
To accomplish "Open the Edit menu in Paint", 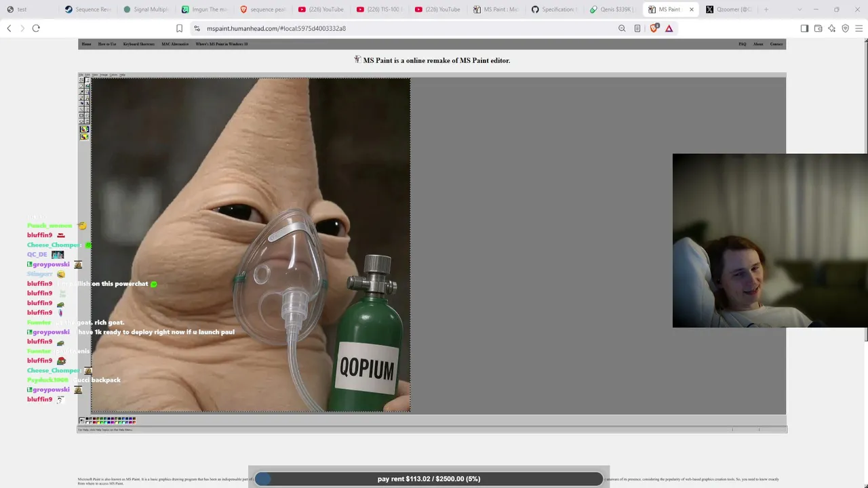I will coord(87,75).
